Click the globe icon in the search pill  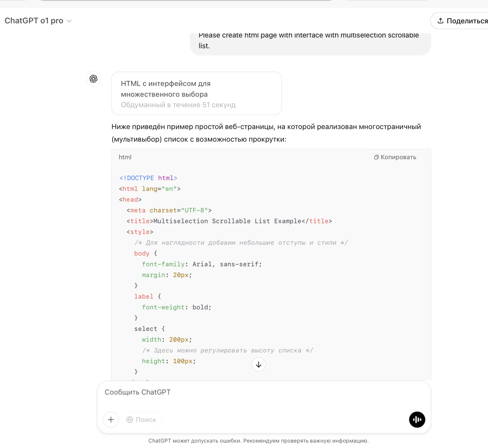click(130, 420)
